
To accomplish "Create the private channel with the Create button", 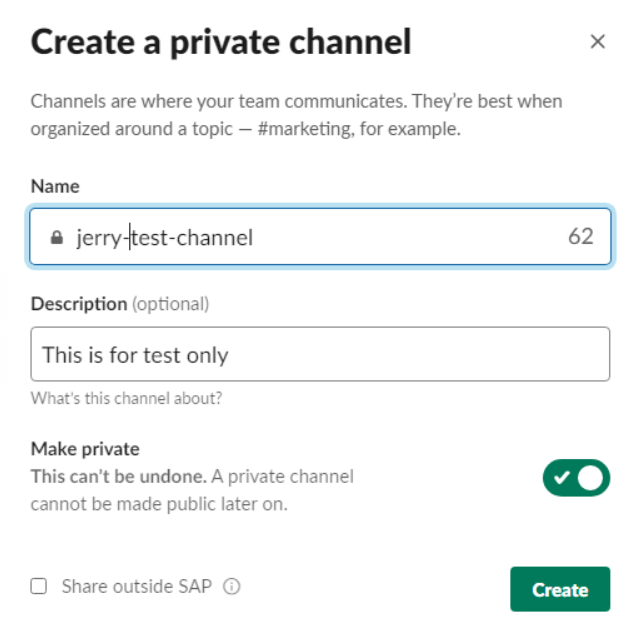I will 560,589.
